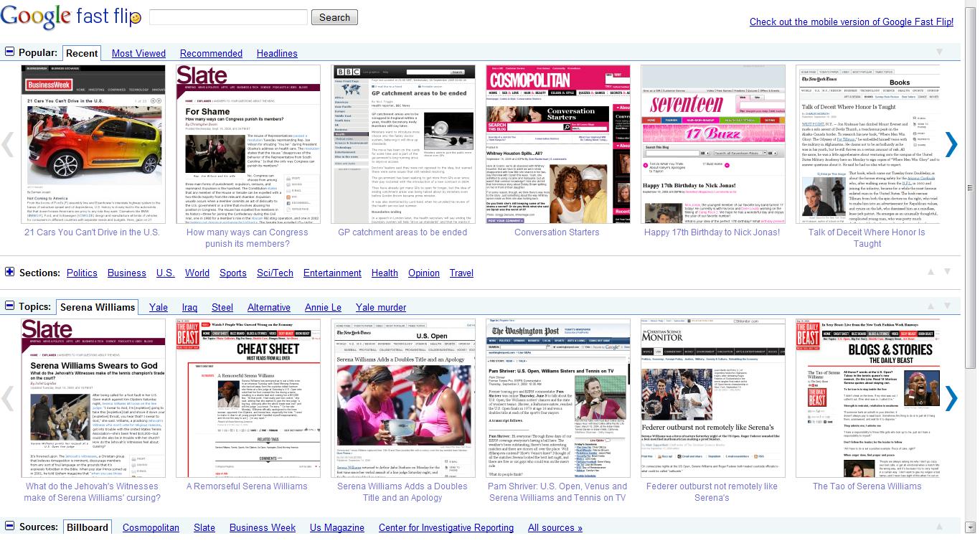This screenshot has width=980, height=551.
Task: Open New York Times Books article thumbnail
Action: [867, 144]
